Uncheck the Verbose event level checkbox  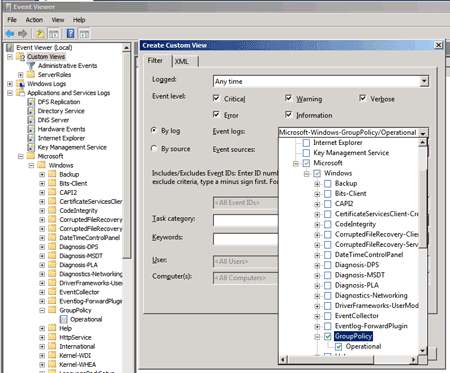pos(362,98)
